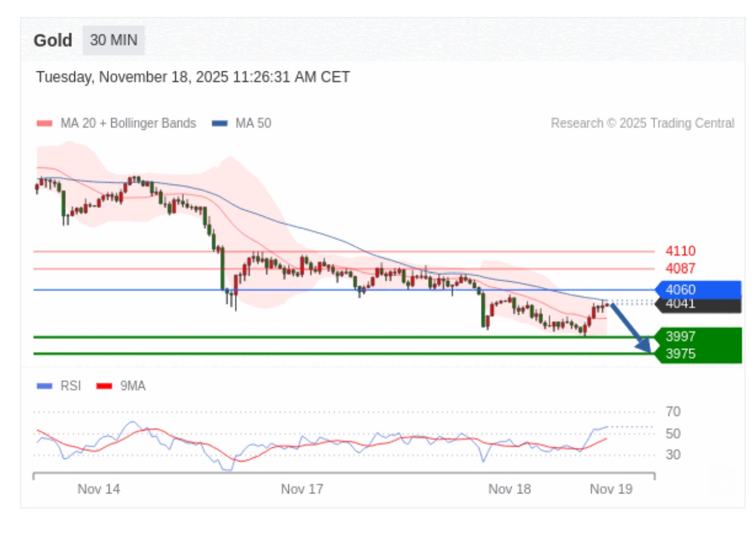Image resolution: width=756 pixels, height=543 pixels.
Task: Click the blue downward trend arrow
Action: pos(631,327)
